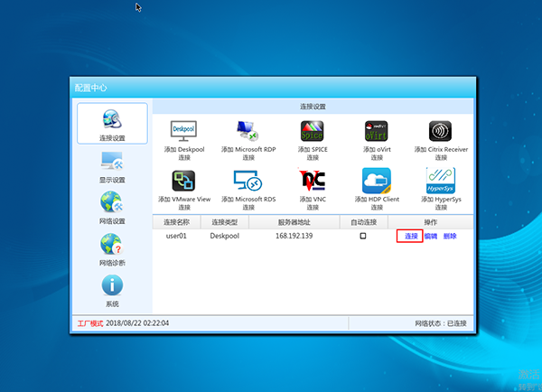Screen dimensions: 542x392
Task: Click the 连接名称 column header
Action: pos(177,222)
